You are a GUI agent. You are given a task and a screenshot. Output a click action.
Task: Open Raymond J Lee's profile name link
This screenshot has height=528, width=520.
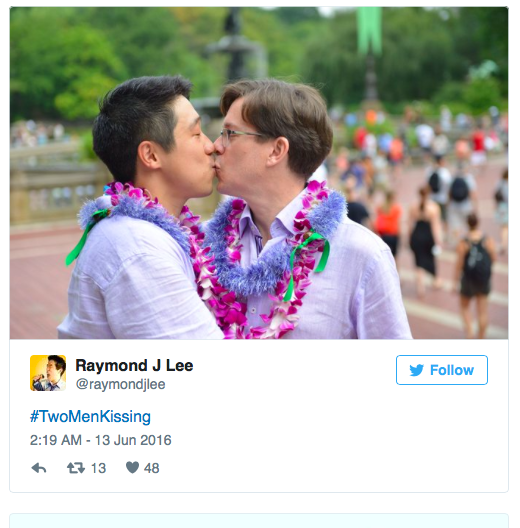pyautogui.click(x=134, y=365)
